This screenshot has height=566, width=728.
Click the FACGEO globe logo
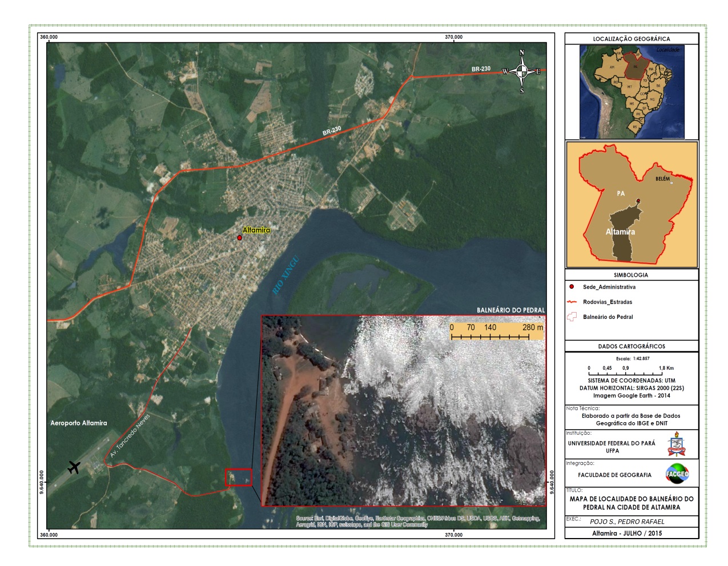[x=677, y=474]
